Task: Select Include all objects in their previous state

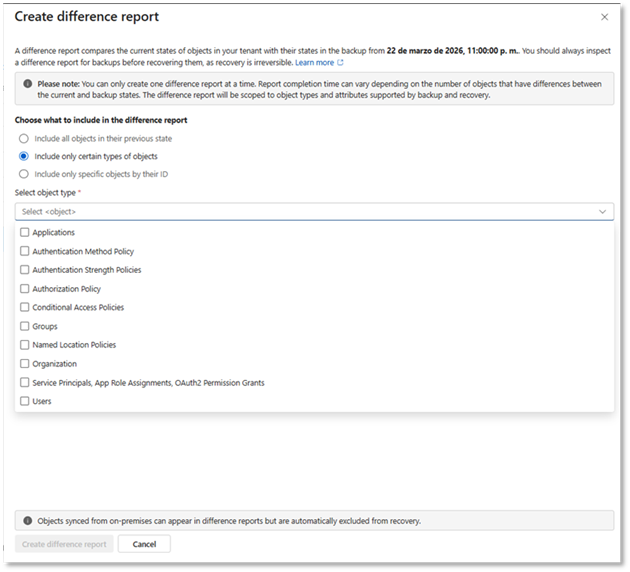Action: (x=24, y=138)
